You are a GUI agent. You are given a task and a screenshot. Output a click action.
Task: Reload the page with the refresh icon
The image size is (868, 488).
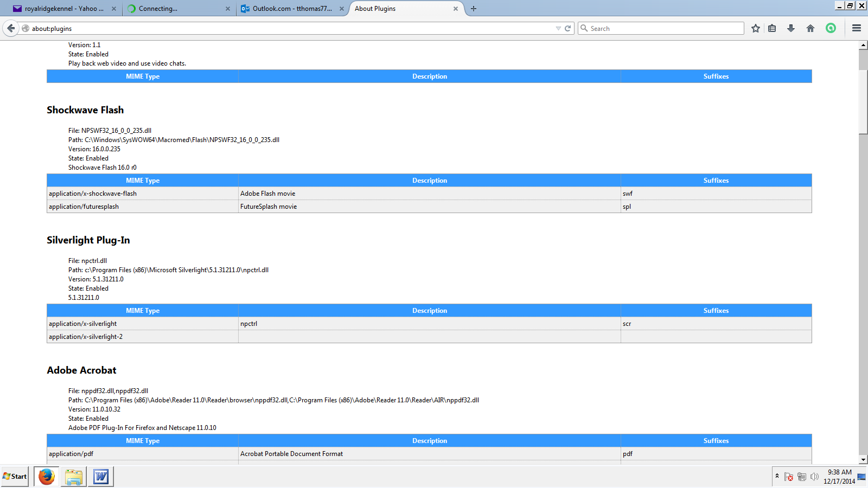(x=567, y=28)
